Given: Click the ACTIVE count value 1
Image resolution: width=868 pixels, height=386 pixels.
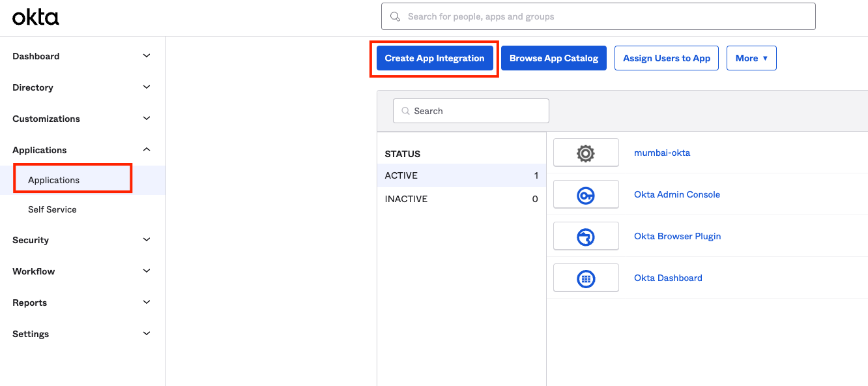Looking at the screenshot, I should pos(536,175).
